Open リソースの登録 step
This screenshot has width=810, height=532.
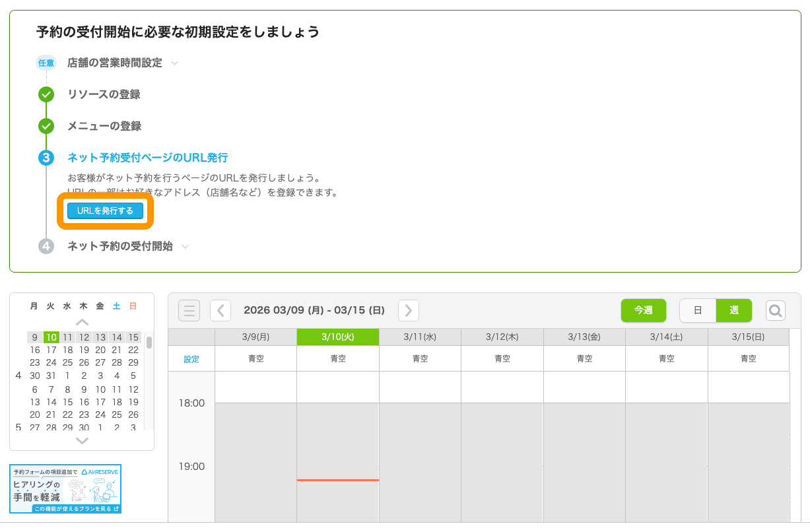click(x=104, y=94)
